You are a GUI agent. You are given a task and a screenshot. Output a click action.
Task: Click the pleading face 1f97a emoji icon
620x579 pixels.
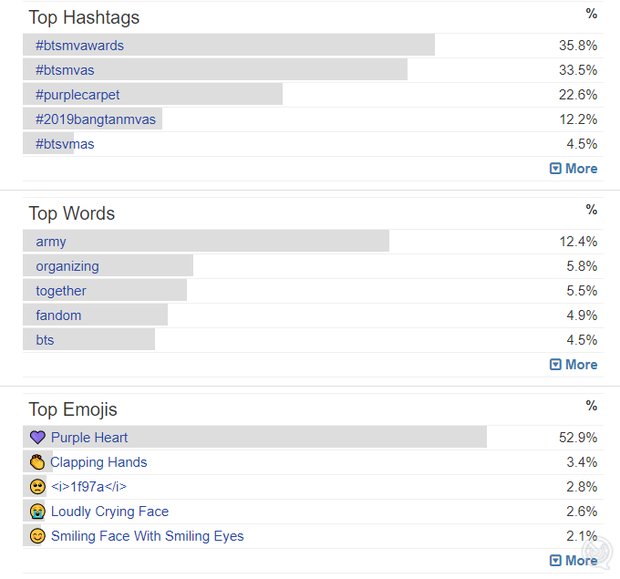click(38, 486)
